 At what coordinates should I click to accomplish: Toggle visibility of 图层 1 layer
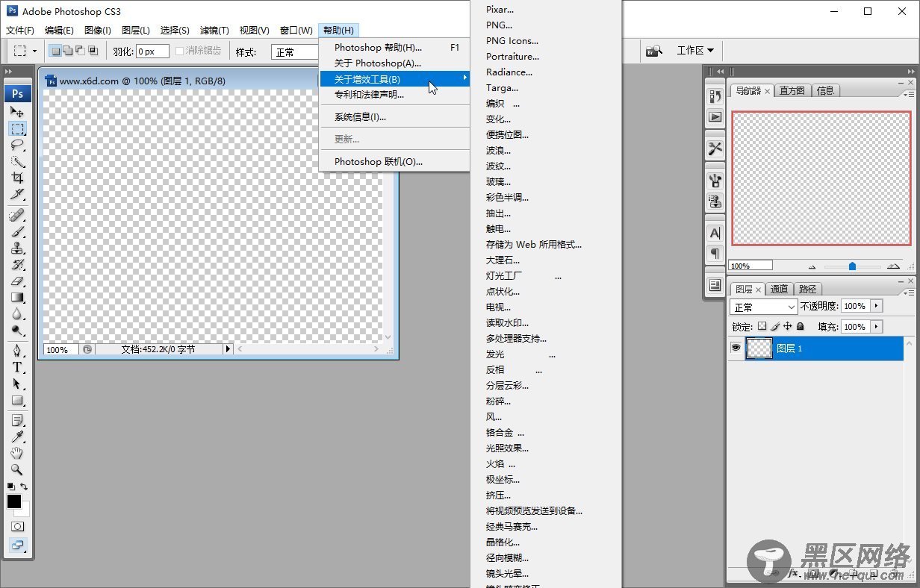[x=736, y=348]
